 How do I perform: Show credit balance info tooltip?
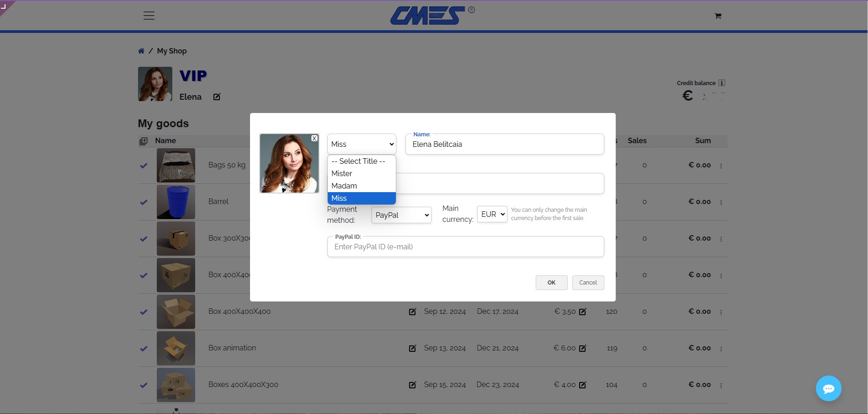click(x=721, y=83)
